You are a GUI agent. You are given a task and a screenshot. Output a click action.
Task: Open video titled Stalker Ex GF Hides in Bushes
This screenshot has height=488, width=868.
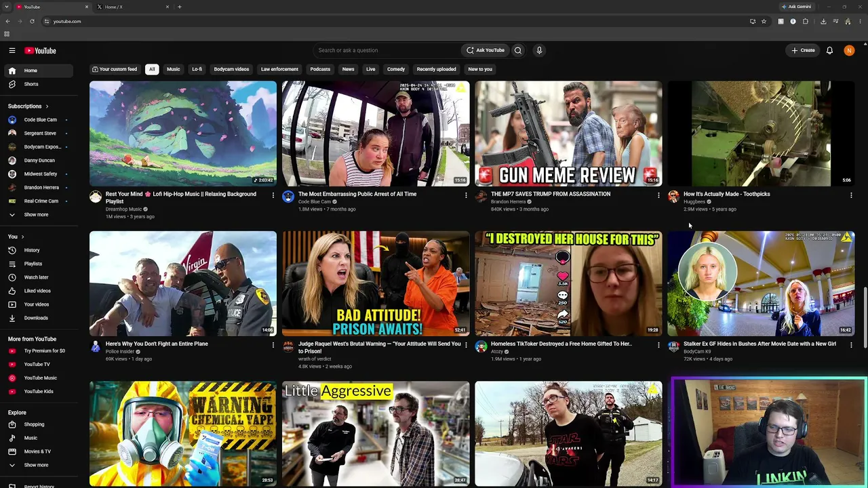[x=759, y=344]
